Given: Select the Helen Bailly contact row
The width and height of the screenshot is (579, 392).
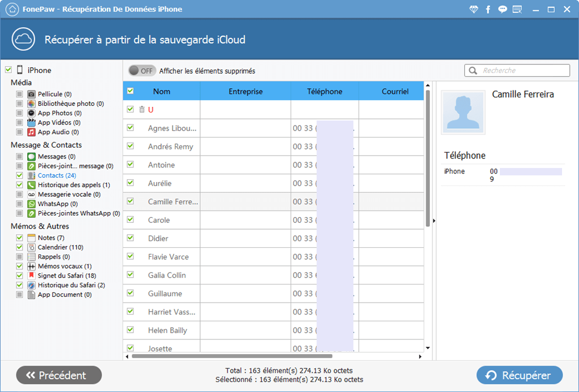Looking at the screenshot, I should coord(273,330).
